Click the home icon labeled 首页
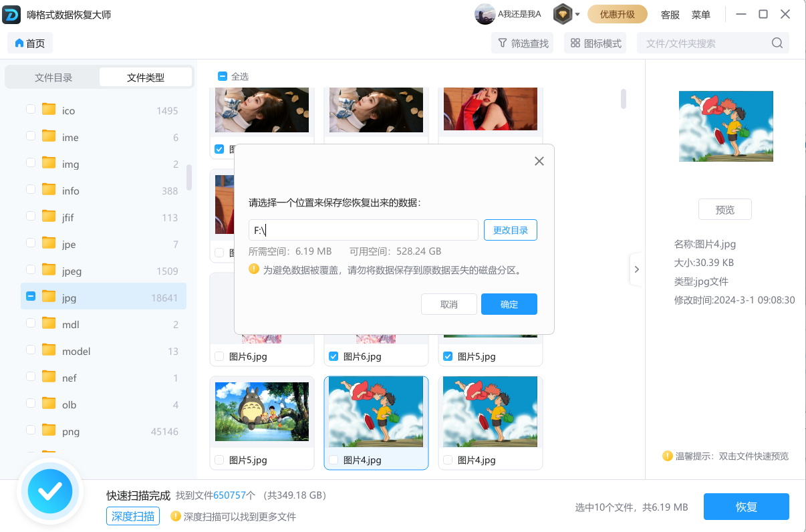Image resolution: width=806 pixels, height=532 pixels. coord(19,43)
